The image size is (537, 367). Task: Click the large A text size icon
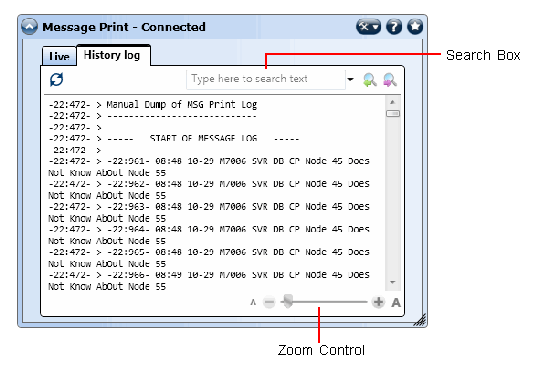(x=396, y=303)
